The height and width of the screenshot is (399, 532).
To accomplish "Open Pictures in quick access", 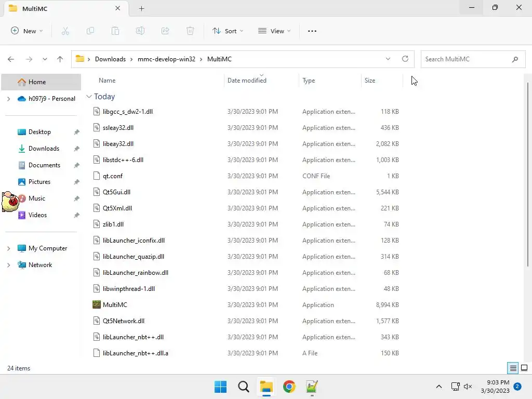I will (x=39, y=181).
